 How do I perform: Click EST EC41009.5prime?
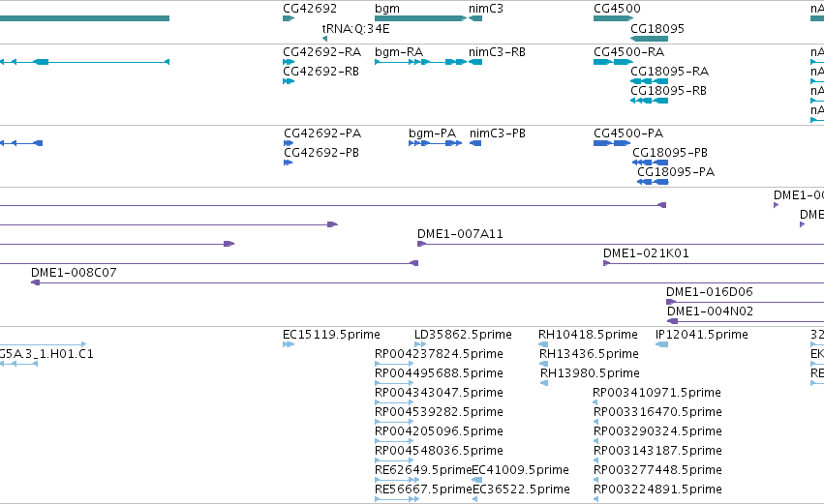point(477,480)
